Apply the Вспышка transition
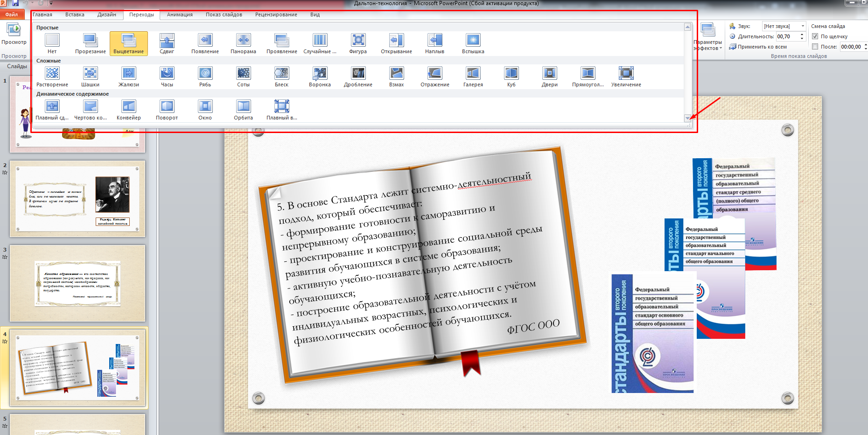The image size is (868, 435). [x=473, y=44]
